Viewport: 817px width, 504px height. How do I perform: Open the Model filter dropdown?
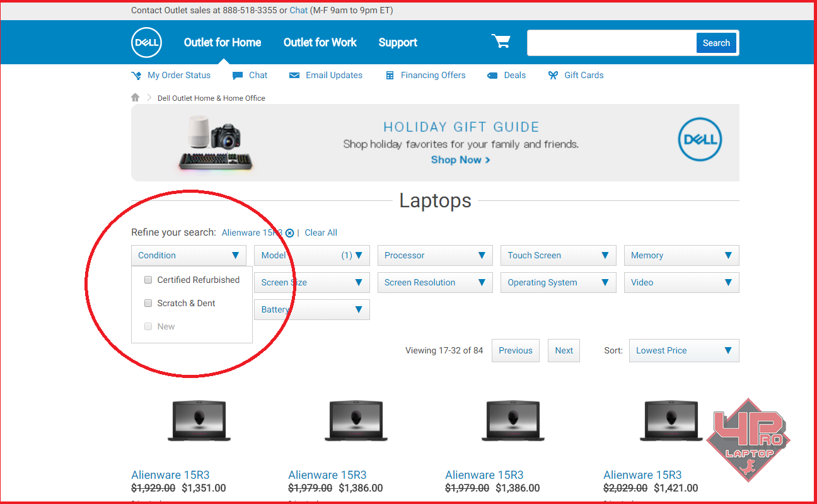(311, 255)
